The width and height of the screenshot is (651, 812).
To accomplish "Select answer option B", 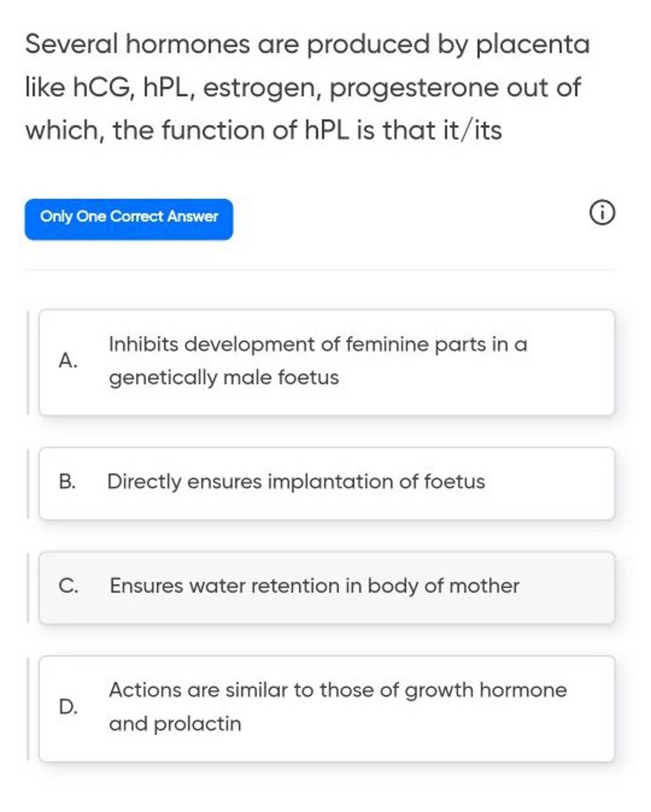I will point(325,482).
